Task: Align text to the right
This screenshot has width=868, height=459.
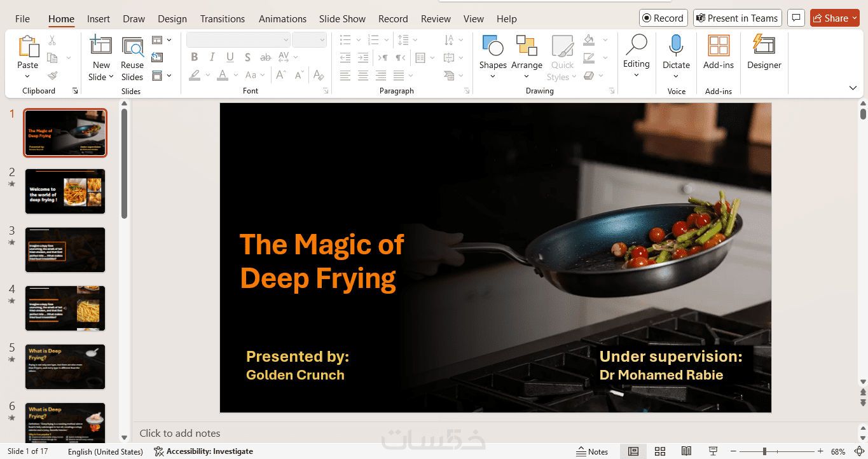Action: pyautogui.click(x=381, y=76)
